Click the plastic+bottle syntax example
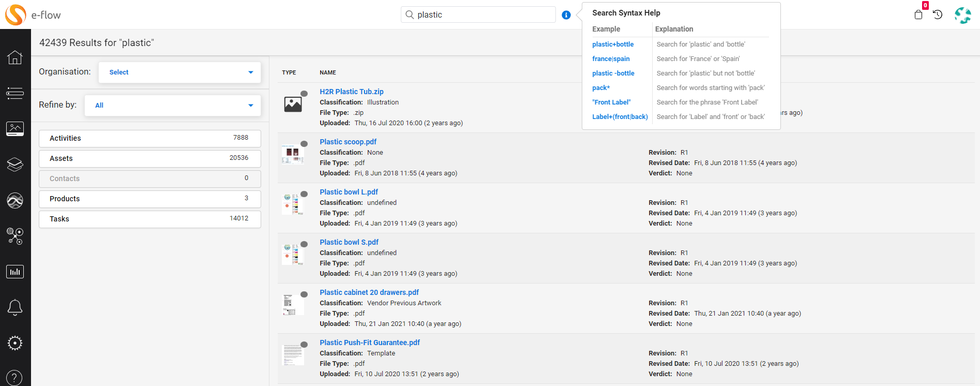 (613, 44)
